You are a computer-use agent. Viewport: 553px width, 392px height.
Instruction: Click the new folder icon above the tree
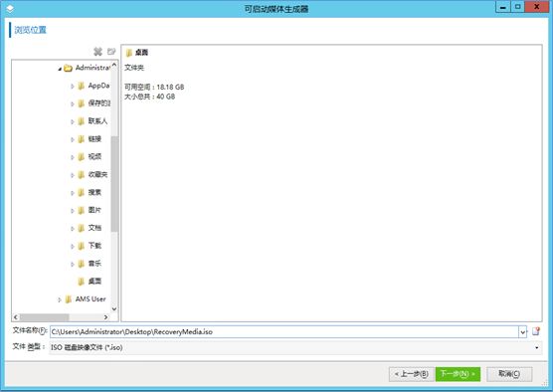pos(111,52)
